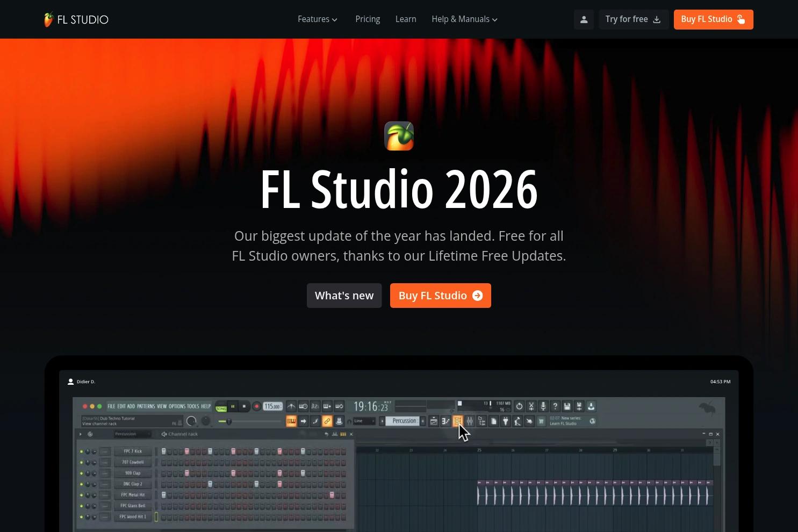Pause playback with the pause button

click(x=233, y=406)
